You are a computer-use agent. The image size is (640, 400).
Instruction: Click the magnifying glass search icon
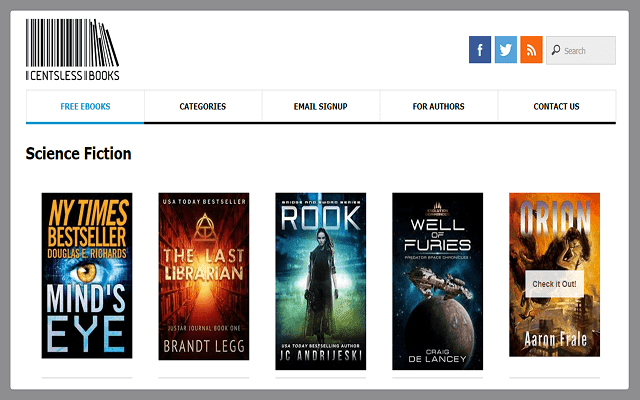[555, 50]
